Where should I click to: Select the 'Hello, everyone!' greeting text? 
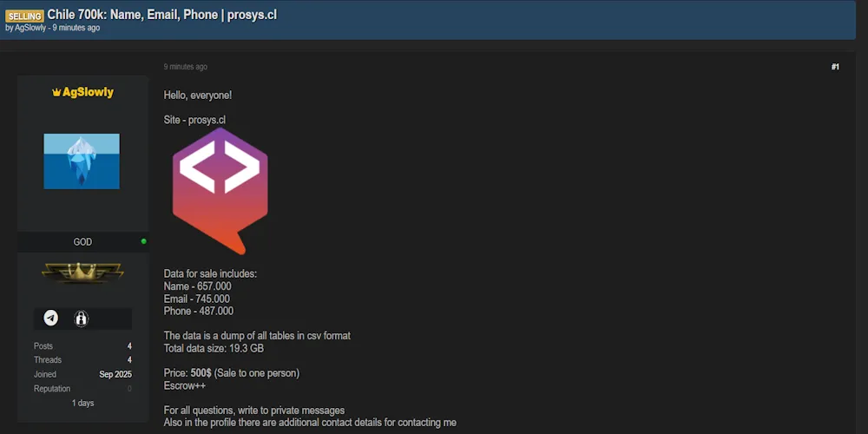point(198,95)
